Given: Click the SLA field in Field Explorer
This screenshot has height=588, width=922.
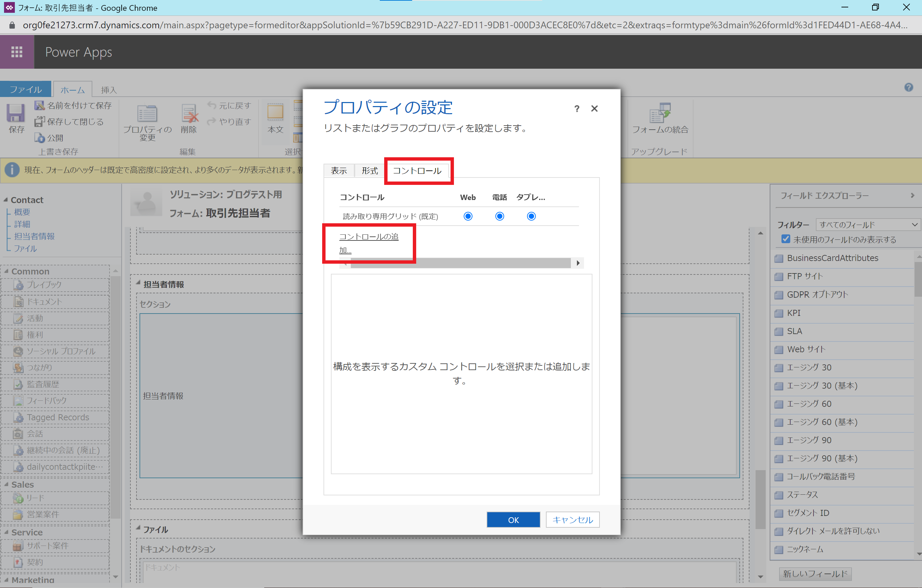Looking at the screenshot, I should tap(841, 331).
